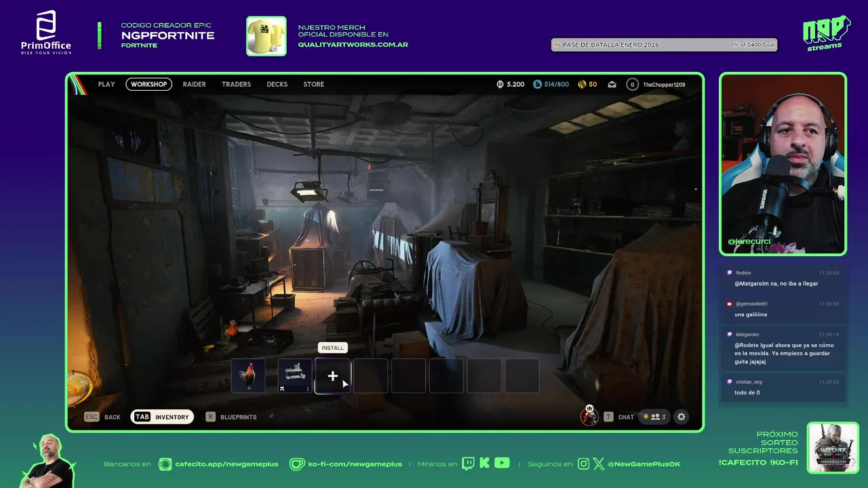Open the BLUEPRINTS option

point(238,417)
